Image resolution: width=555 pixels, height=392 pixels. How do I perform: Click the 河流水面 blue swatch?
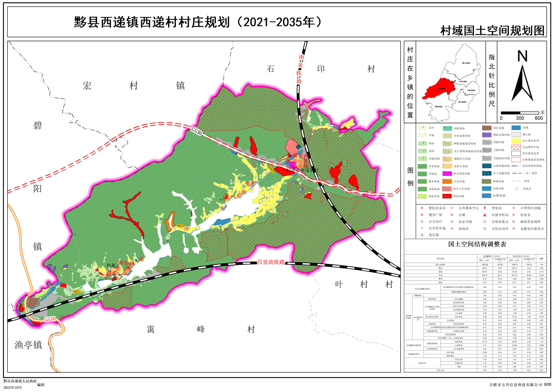[x=487, y=188]
